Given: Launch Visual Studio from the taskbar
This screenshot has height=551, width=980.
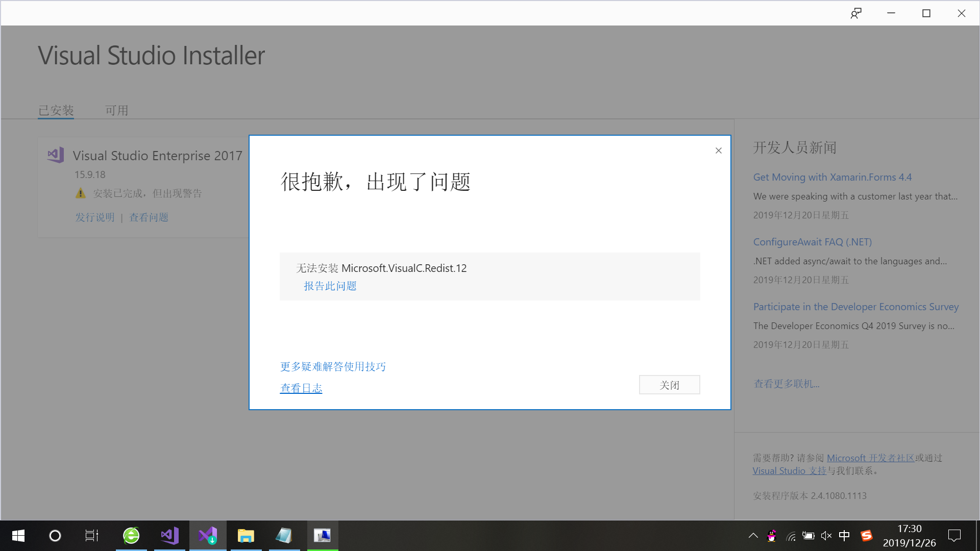Looking at the screenshot, I should click(x=169, y=535).
